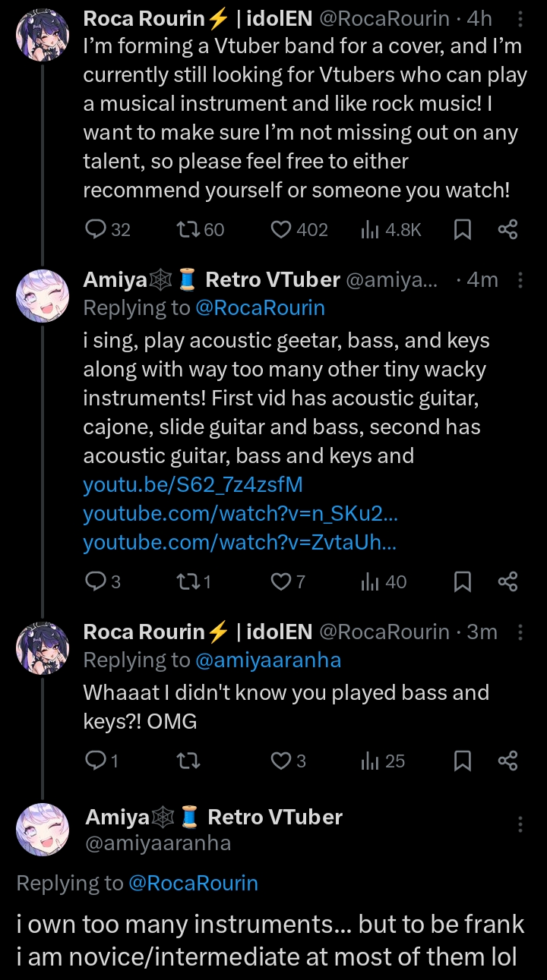The width and height of the screenshot is (547, 980).
Task: Share Roca's 'Whaaat' reply tweet
Action: point(507,761)
